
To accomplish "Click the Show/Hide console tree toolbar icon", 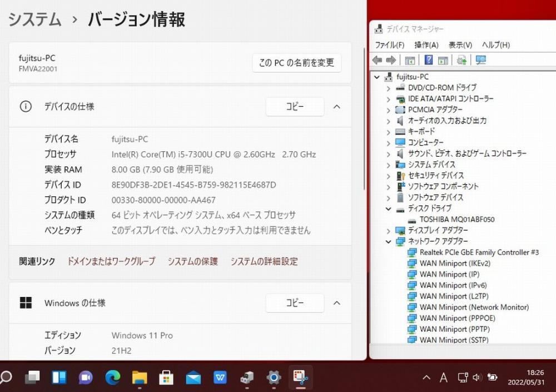I will [410, 60].
